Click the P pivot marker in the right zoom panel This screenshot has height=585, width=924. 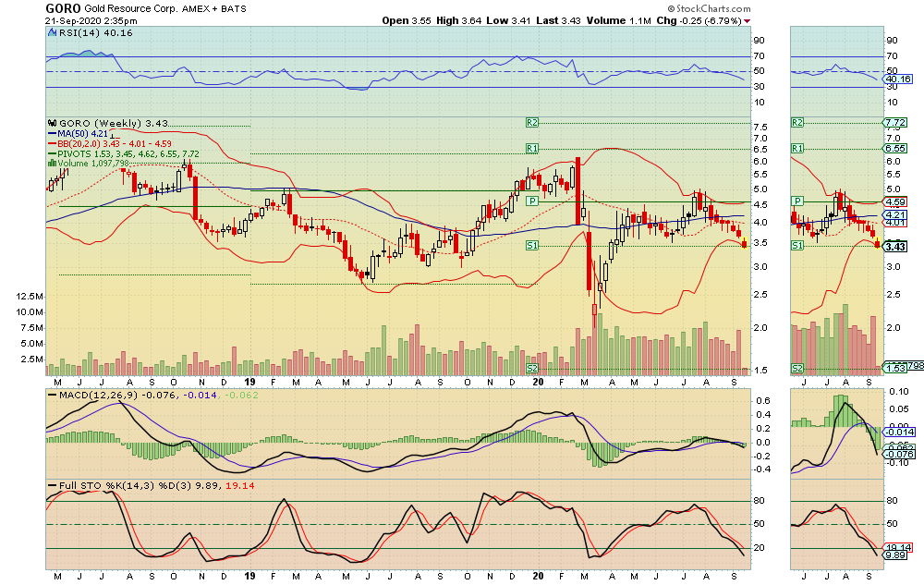(x=797, y=201)
